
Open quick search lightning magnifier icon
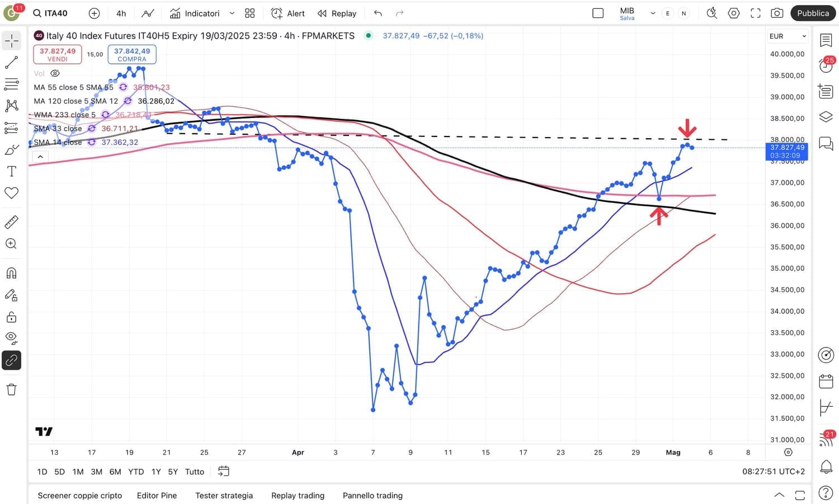click(x=712, y=13)
